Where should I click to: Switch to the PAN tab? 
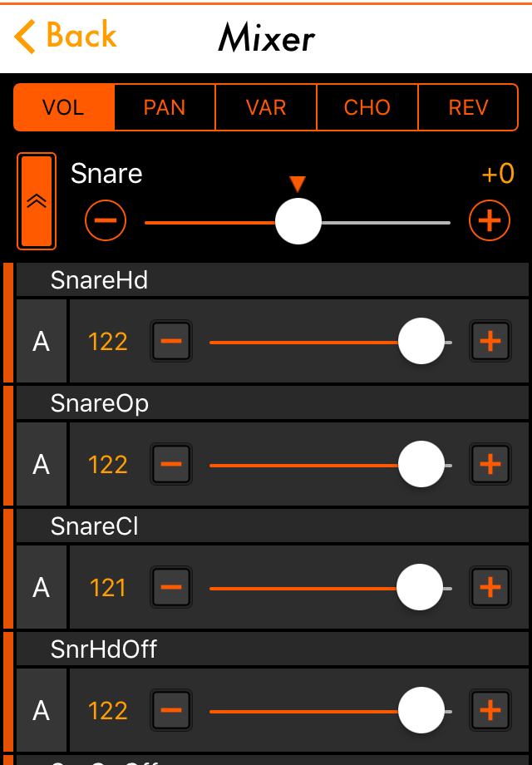(x=164, y=107)
